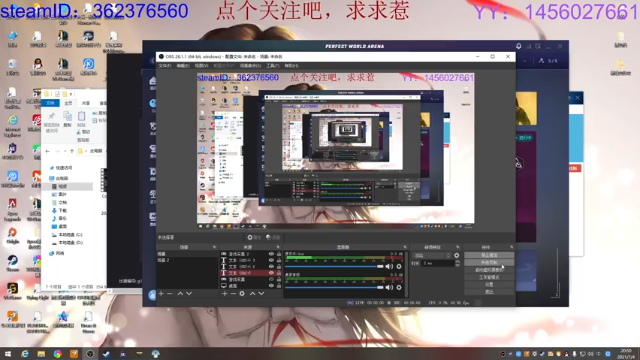Hide the 文本 (GDI+) 2 source
Image resolution: width=640 pixels, height=360 pixels.
point(271,267)
